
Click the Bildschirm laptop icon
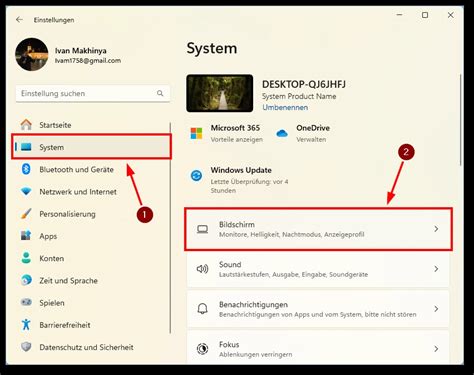pos(202,229)
